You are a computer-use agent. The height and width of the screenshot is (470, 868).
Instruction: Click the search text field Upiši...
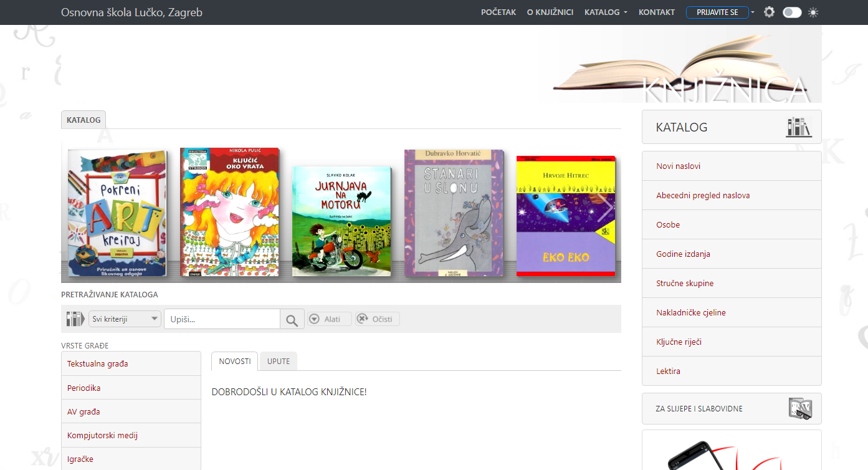222,319
